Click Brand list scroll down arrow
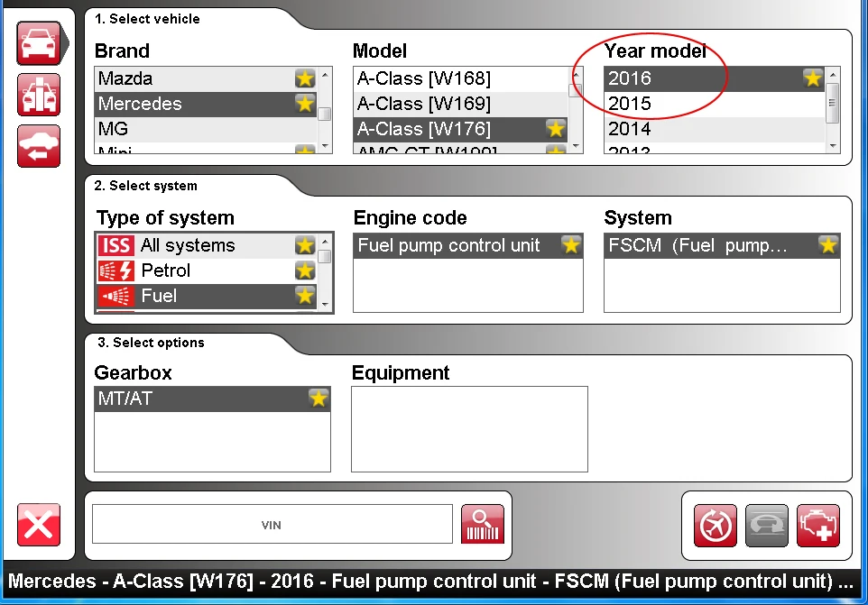Viewport: 868px width, 605px height. pos(325,146)
